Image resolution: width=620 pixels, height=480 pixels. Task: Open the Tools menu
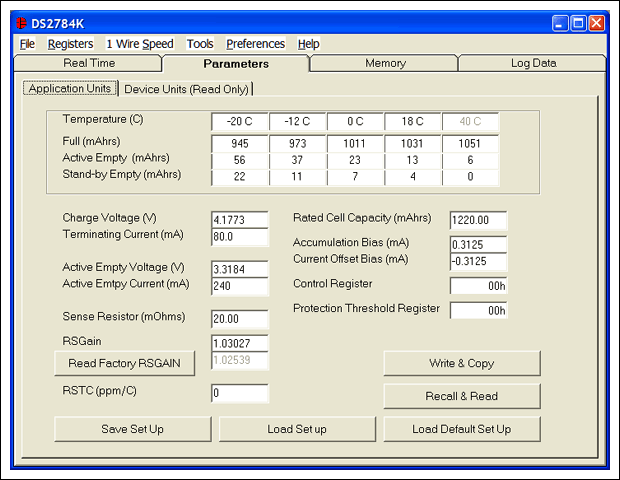tap(200, 44)
